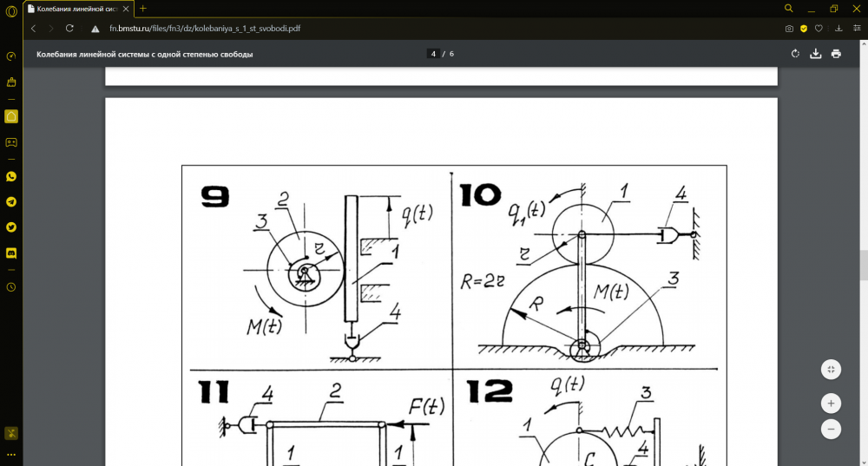The width and height of the screenshot is (868, 466).
Task: Open WhatsApp in the sidebar
Action: pos(11,176)
